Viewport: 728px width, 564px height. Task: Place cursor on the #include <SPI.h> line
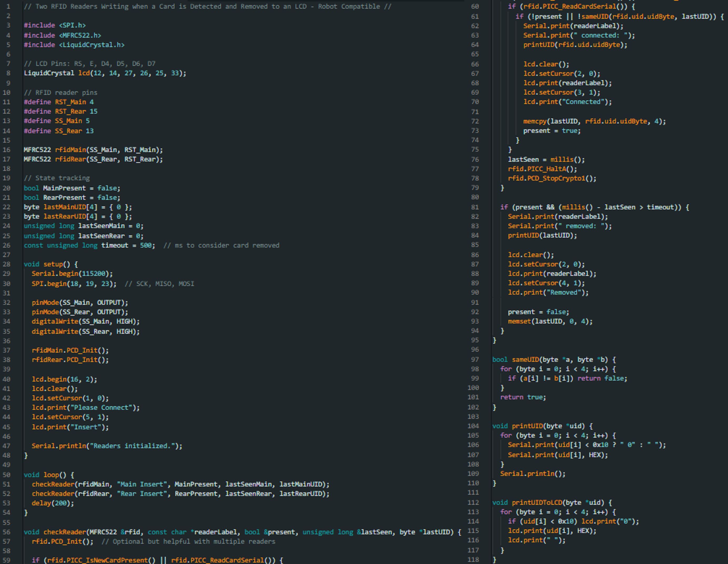pos(55,25)
